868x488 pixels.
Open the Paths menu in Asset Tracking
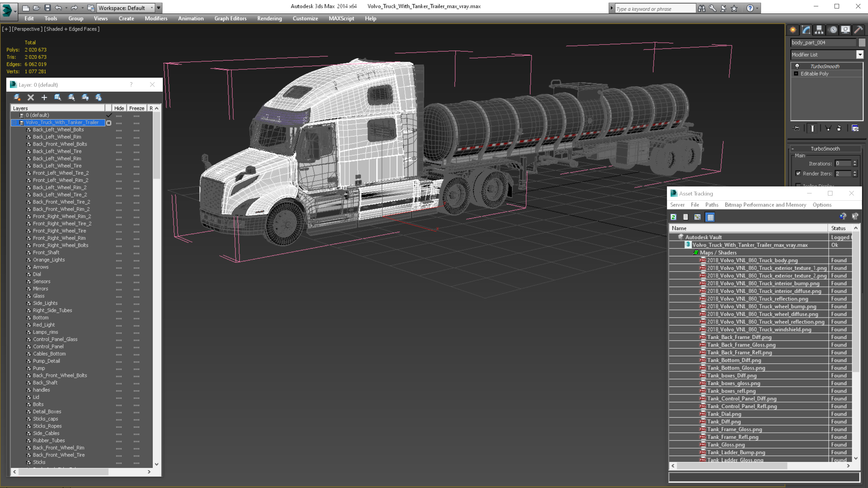712,205
